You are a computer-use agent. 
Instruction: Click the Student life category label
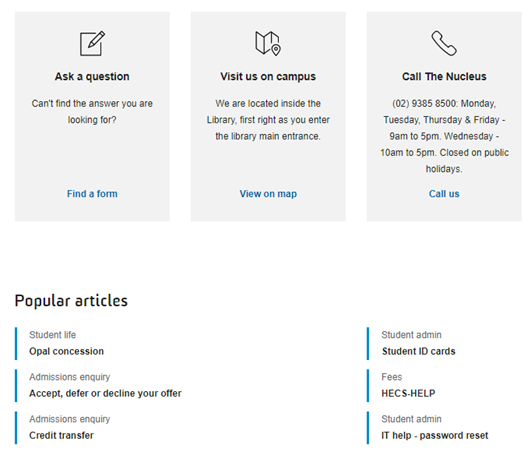pos(52,335)
